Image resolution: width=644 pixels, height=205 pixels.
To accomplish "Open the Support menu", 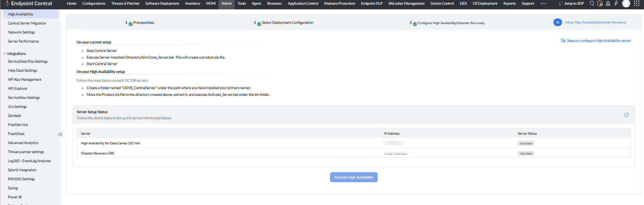I will pyautogui.click(x=528, y=3).
